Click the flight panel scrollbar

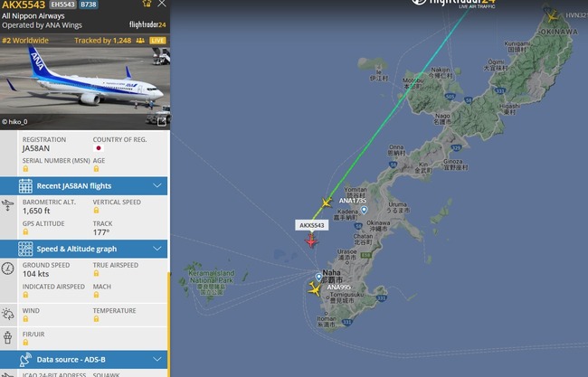tap(169, 325)
